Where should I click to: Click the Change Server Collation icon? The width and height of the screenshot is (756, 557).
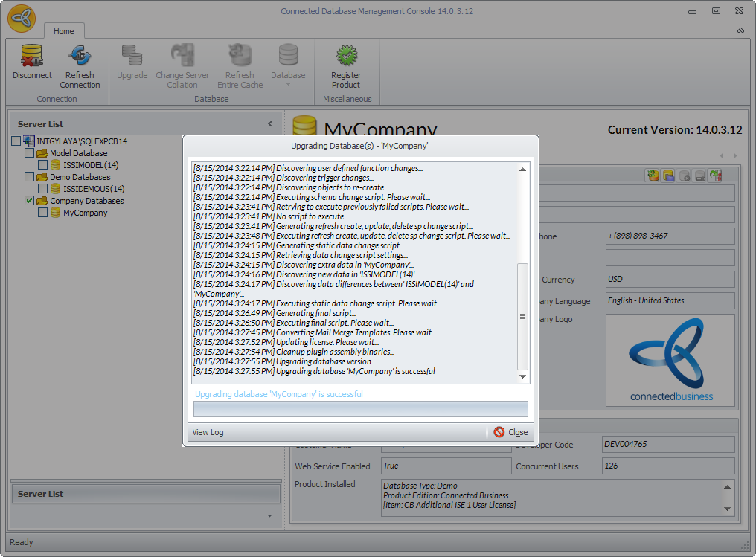pyautogui.click(x=182, y=57)
